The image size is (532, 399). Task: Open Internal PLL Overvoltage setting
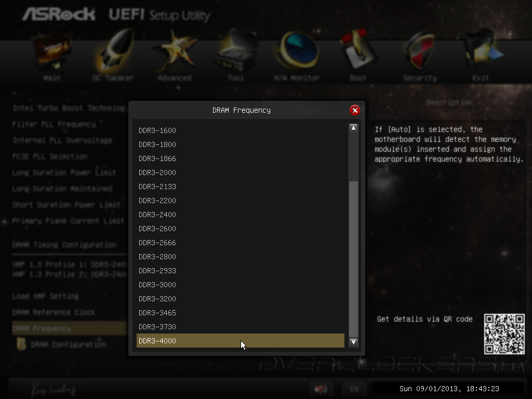(62, 140)
